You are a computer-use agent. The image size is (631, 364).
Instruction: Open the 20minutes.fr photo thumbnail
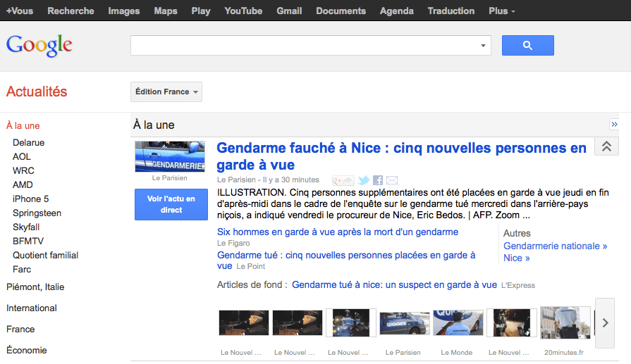565,322
